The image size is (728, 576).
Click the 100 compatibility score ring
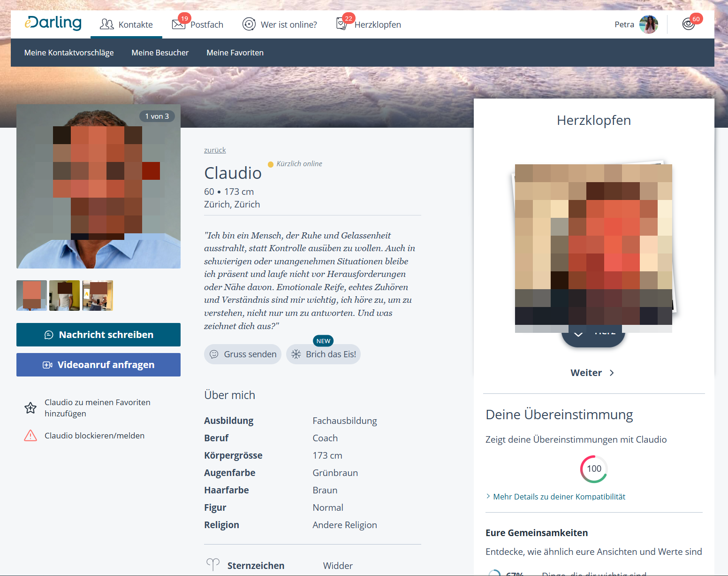point(594,469)
